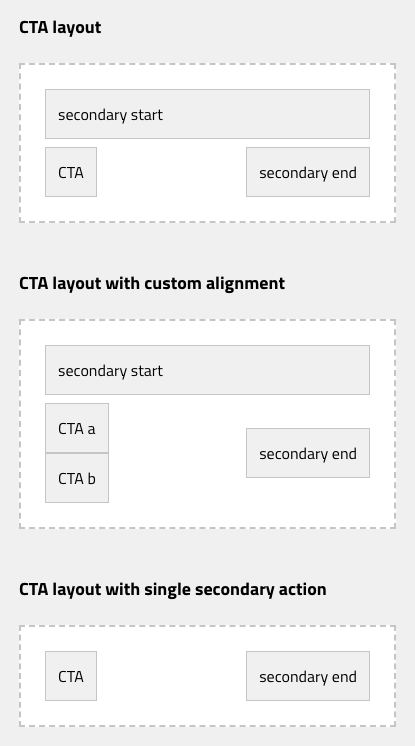
Task: Click empty gap between 'CTA a' and secondary end
Action: [177, 428]
